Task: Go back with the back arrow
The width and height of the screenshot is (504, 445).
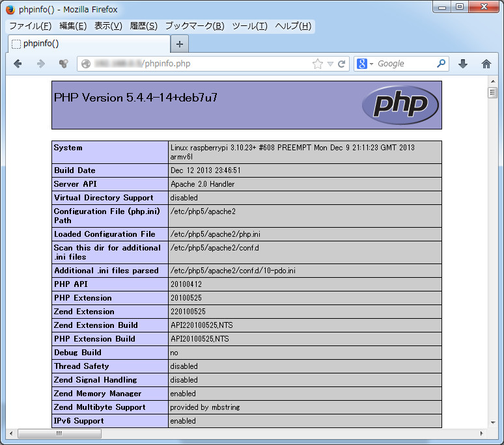Action: [x=18, y=64]
